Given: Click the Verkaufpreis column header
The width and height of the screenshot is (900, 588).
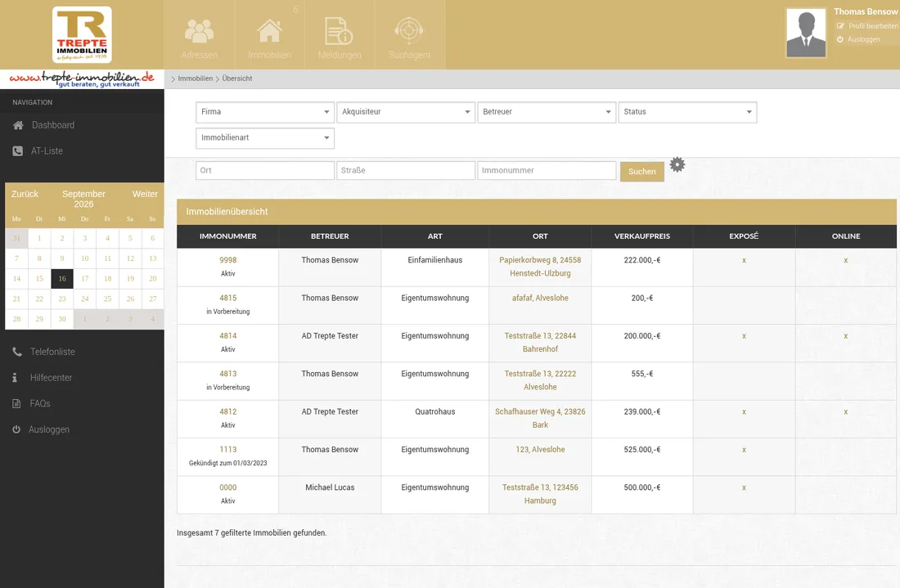Looking at the screenshot, I should click(x=641, y=236).
